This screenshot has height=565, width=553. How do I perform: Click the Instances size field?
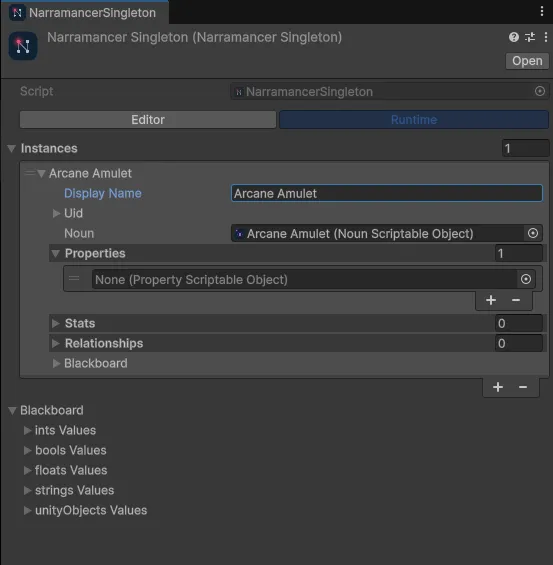pos(525,148)
